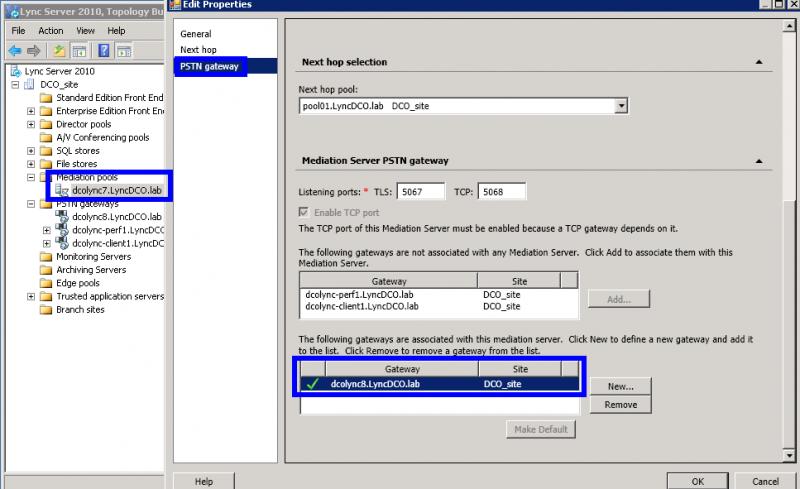The image size is (800, 489).
Task: Click the Show/Hide console tree toolbar icon
Action: pos(78,50)
